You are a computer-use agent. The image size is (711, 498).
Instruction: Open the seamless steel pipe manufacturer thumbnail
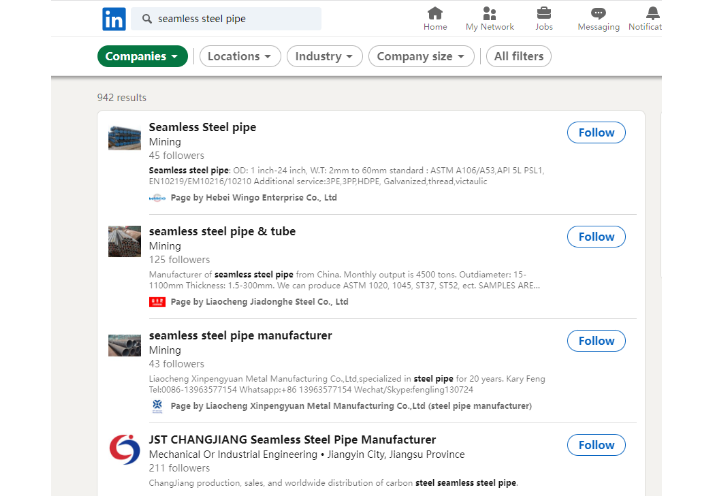(125, 346)
